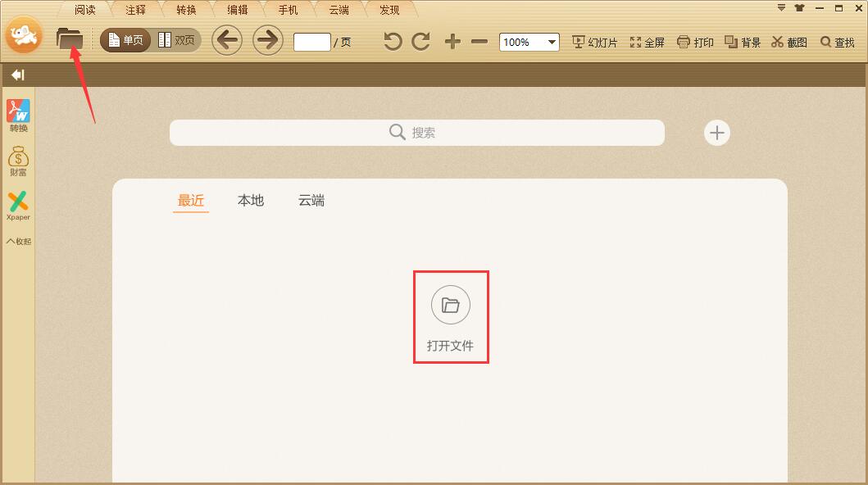The height and width of the screenshot is (485, 868).
Task: Open the 财富 wealth panel
Action: coord(17,160)
